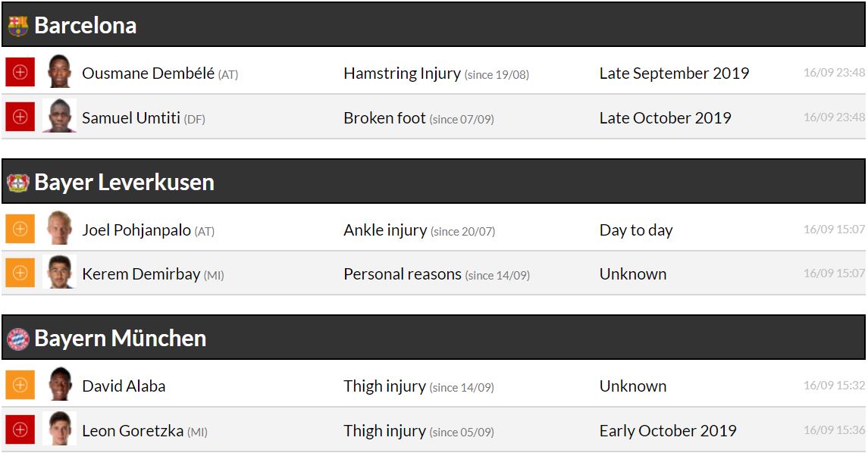Open Ousmane Dembélé's player photo
The image size is (868, 453).
(59, 73)
